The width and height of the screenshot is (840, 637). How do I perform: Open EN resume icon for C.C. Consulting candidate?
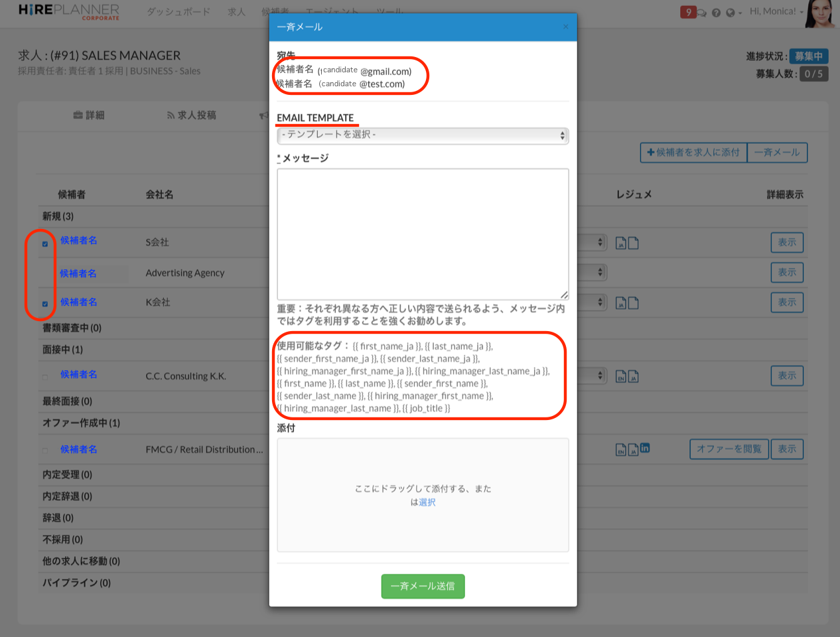[621, 377]
